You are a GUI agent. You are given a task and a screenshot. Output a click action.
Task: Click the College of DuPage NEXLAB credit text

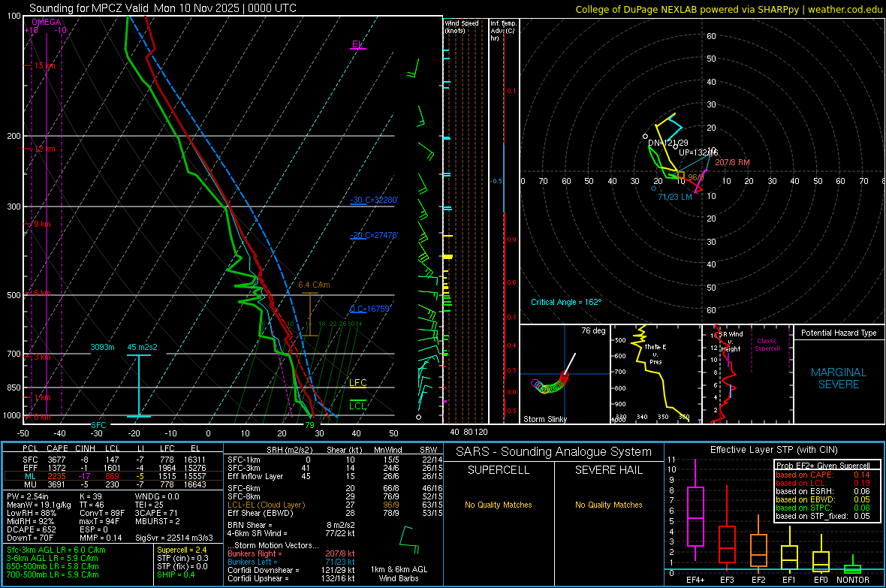pyautogui.click(x=728, y=9)
